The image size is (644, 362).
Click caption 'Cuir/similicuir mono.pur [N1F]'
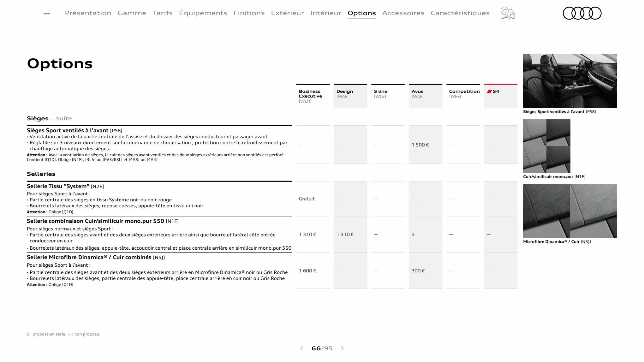pyautogui.click(x=554, y=177)
